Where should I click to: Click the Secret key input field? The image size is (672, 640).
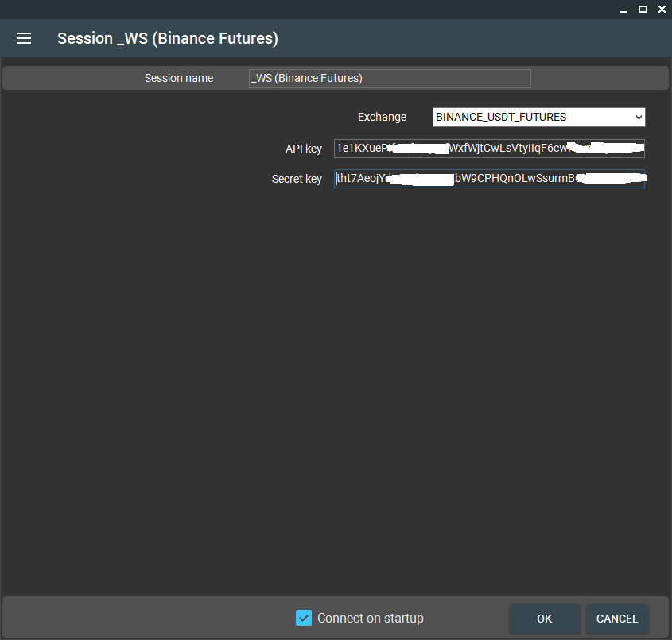point(489,179)
